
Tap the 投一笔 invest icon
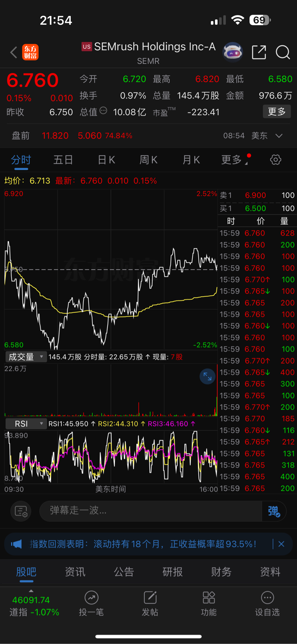coord(91,598)
